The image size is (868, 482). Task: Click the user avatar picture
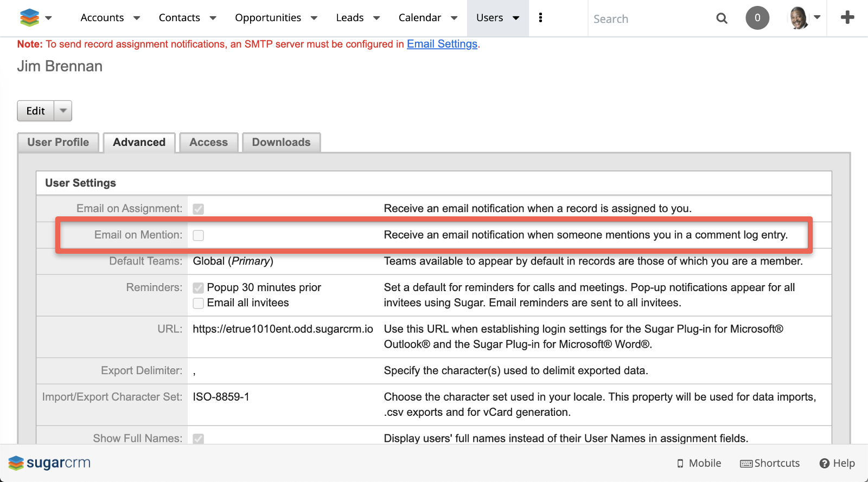click(x=798, y=18)
